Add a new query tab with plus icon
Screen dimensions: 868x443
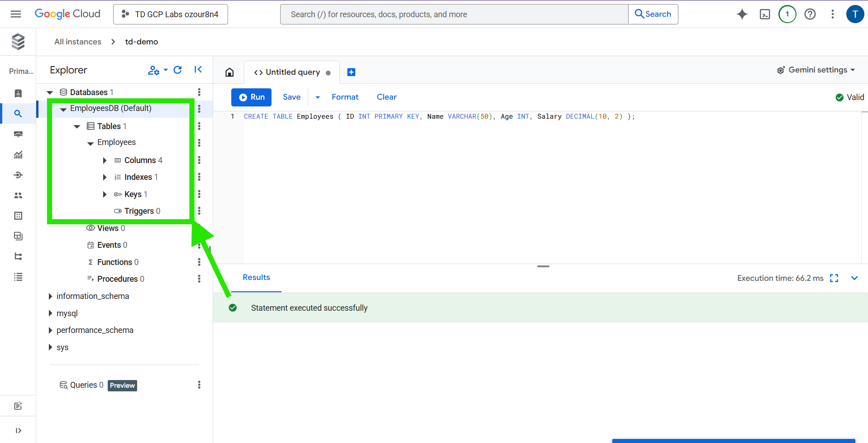351,72
